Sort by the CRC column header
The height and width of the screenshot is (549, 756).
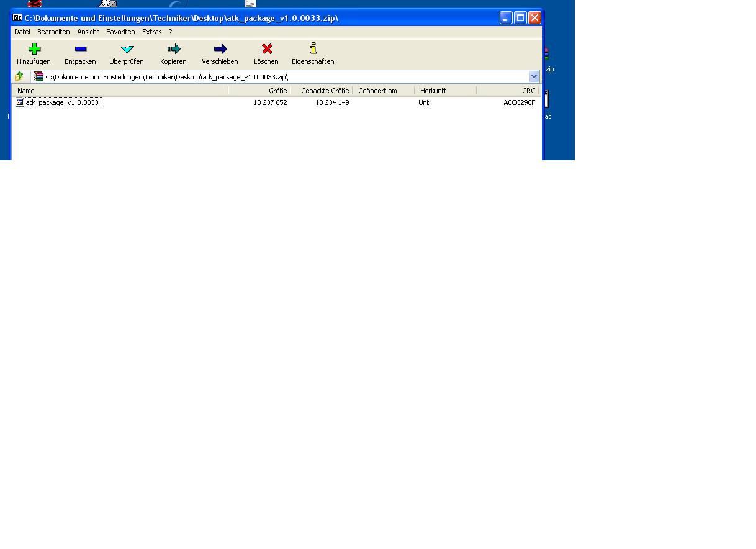tap(528, 91)
